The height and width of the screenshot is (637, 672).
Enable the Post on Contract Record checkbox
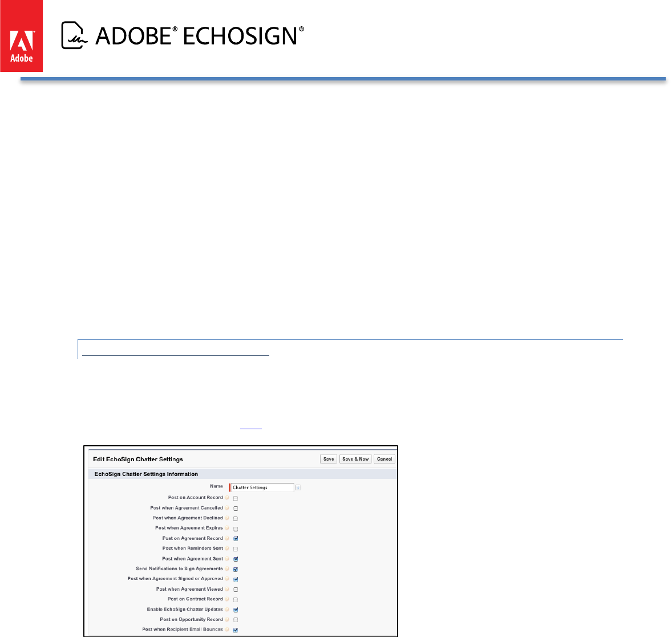click(236, 600)
